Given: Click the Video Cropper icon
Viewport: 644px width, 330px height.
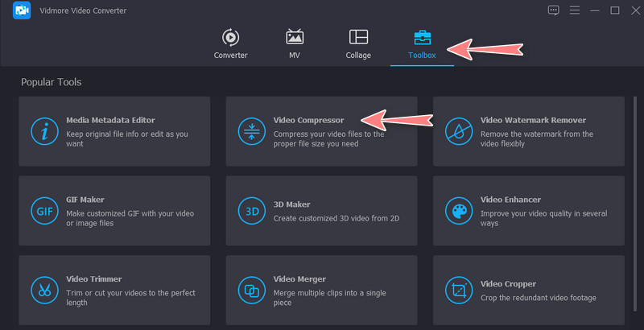Looking at the screenshot, I should (x=458, y=290).
